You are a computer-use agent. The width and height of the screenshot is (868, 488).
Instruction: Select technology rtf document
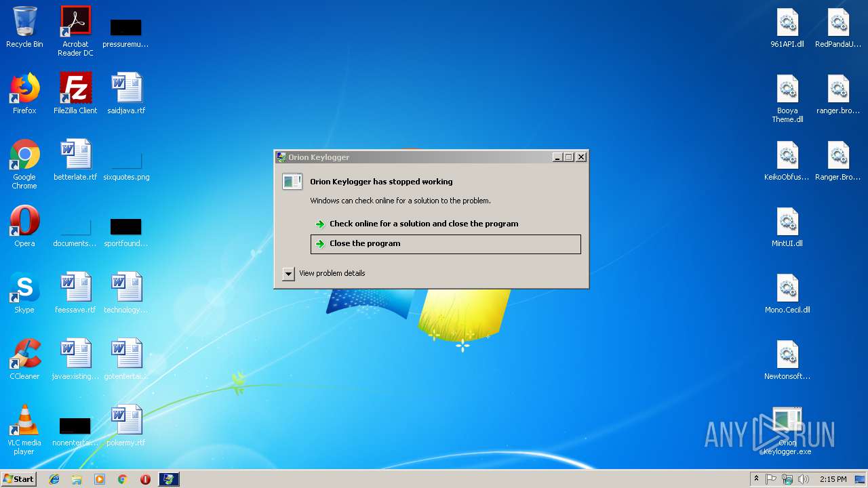[126, 293]
